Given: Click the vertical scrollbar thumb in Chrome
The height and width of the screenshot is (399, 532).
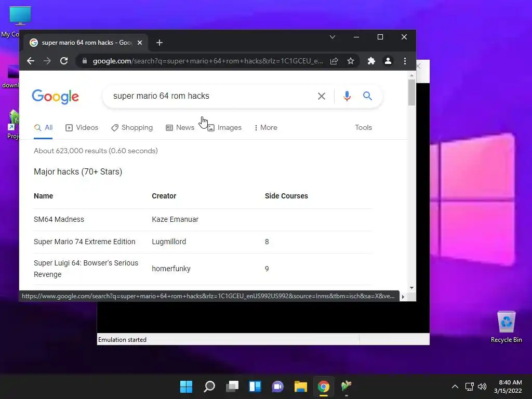Looking at the screenshot, I should coord(411,92).
